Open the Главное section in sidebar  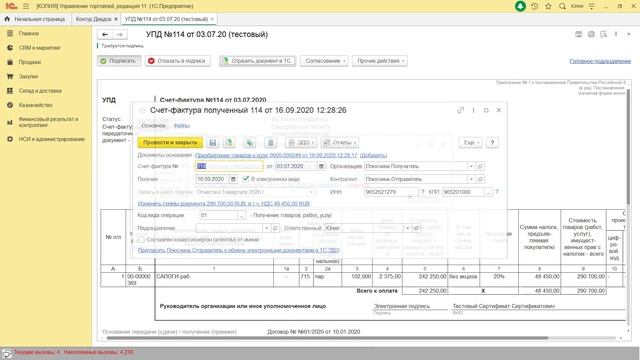click(29, 33)
